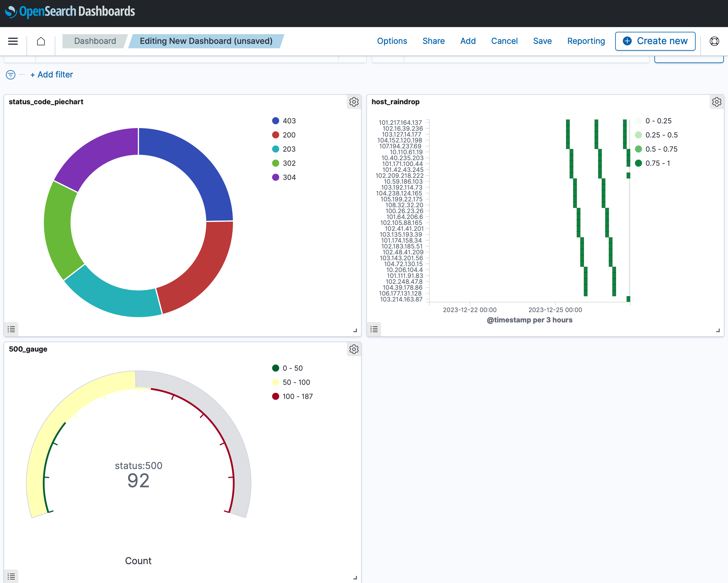
Task: Open the Options menu
Action: click(x=392, y=41)
